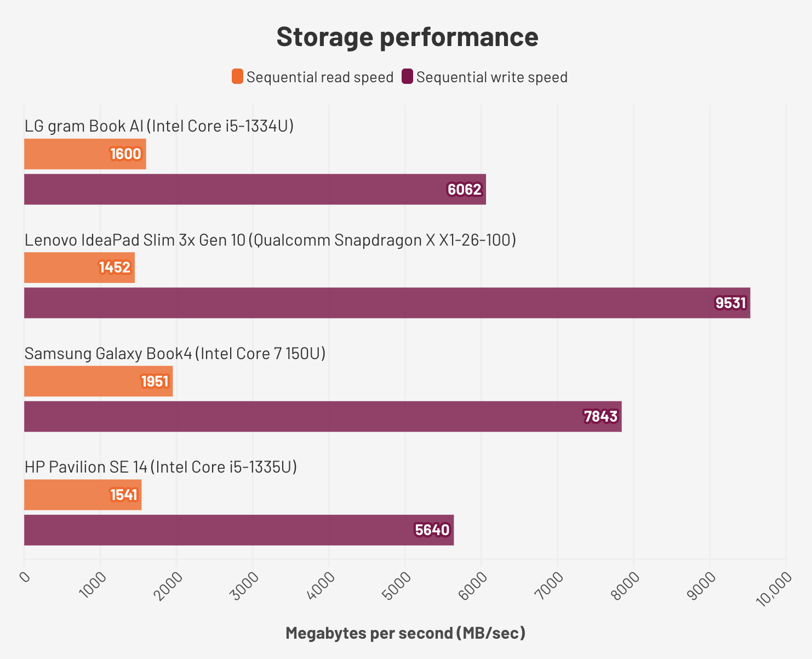
Task: Select the Samsung Galaxy Book4 write bar
Action: [323, 417]
